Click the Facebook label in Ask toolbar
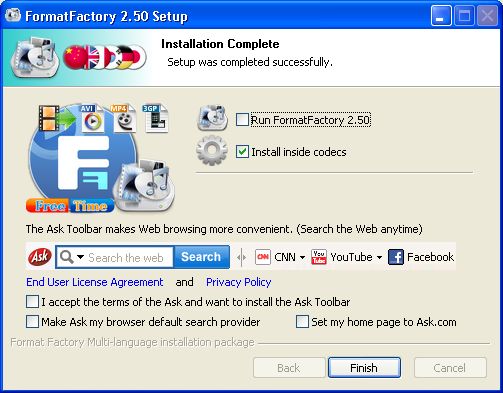The image size is (503, 393). (x=430, y=257)
